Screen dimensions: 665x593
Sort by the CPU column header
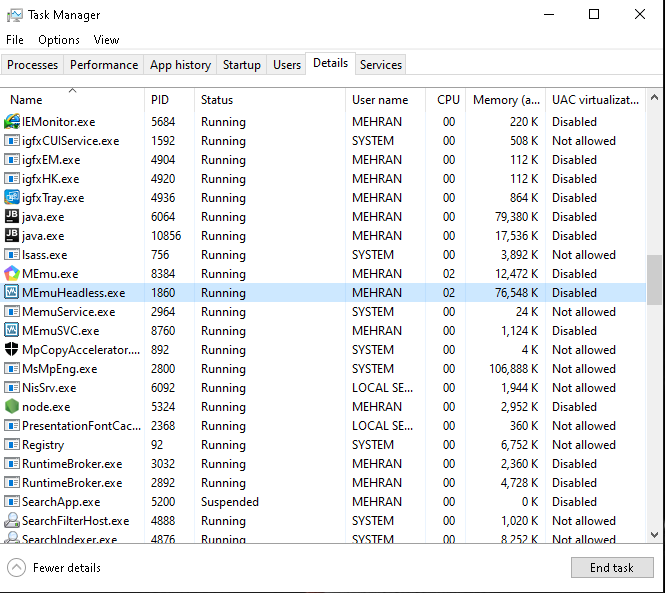pyautogui.click(x=446, y=100)
